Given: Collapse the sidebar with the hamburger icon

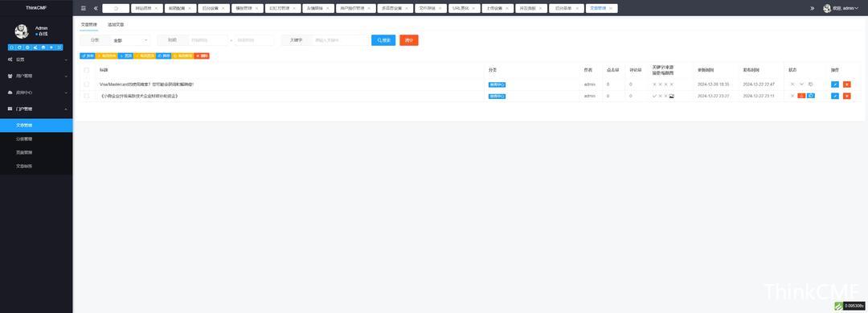Looking at the screenshot, I should point(83,8).
